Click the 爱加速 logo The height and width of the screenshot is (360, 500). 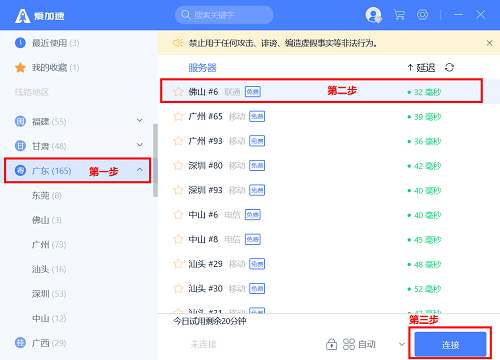pos(39,16)
